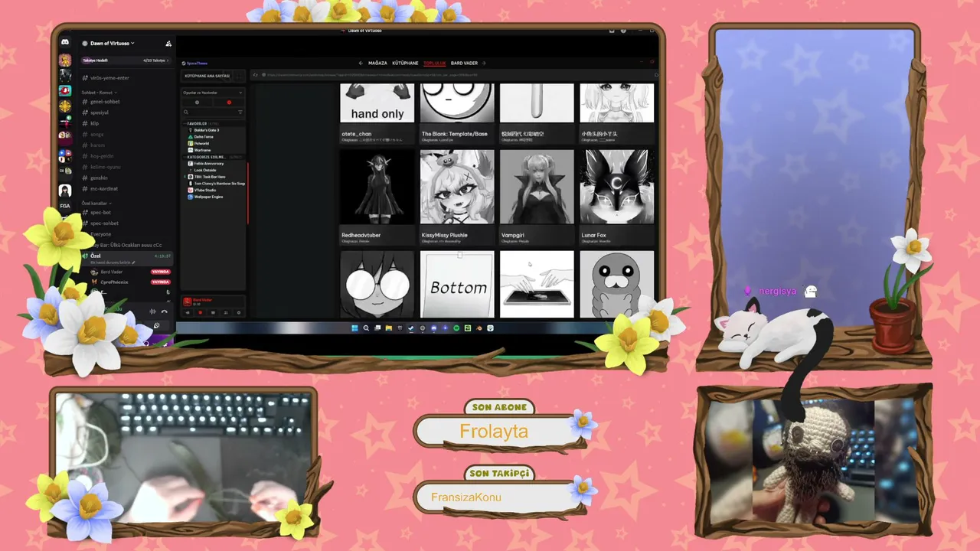The image size is (980, 551).
Task: Open the invite-members icon beside Dawn of Virtuoso
Action: coord(168,44)
